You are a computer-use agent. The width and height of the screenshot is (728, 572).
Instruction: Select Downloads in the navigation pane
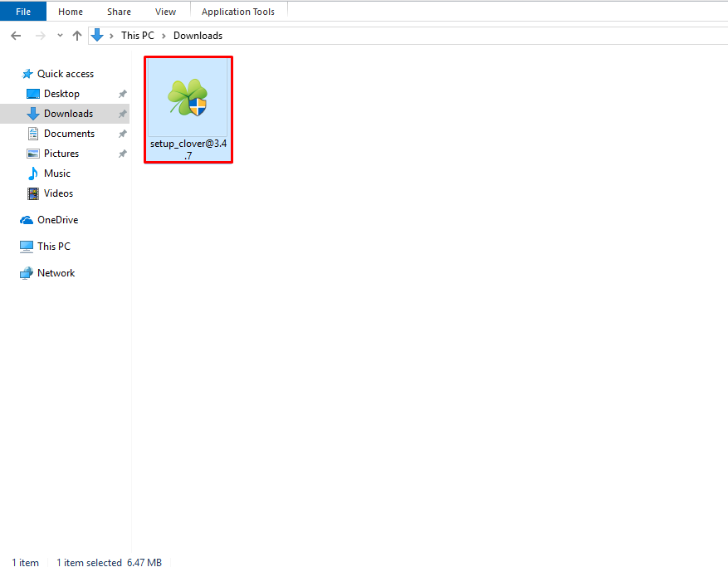click(x=68, y=114)
